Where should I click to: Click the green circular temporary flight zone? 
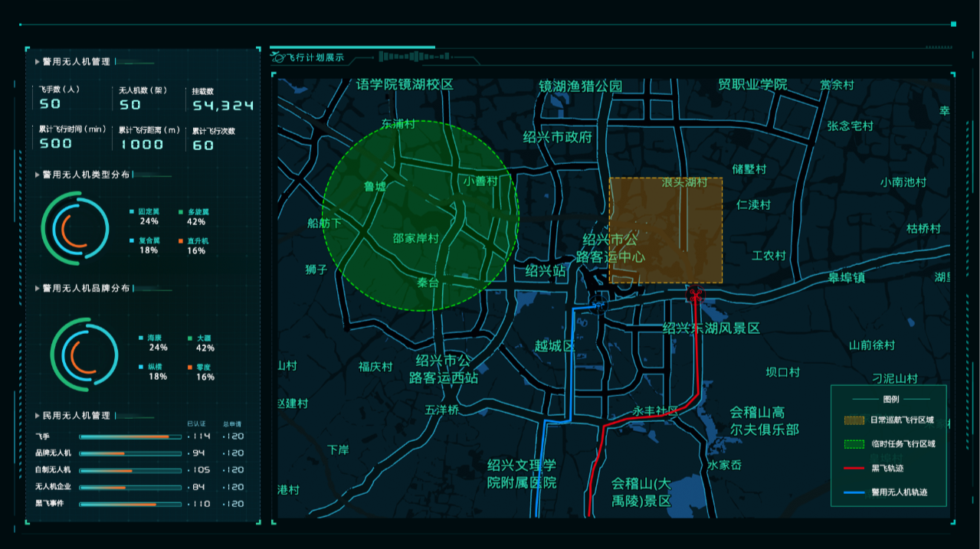tap(420, 216)
